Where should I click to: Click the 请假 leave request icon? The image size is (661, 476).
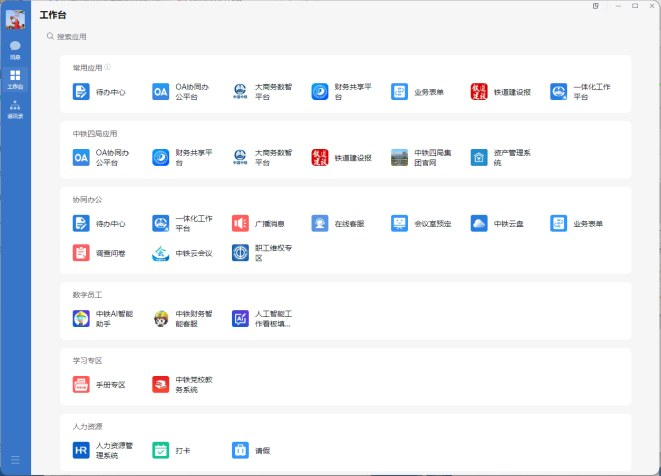click(240, 450)
